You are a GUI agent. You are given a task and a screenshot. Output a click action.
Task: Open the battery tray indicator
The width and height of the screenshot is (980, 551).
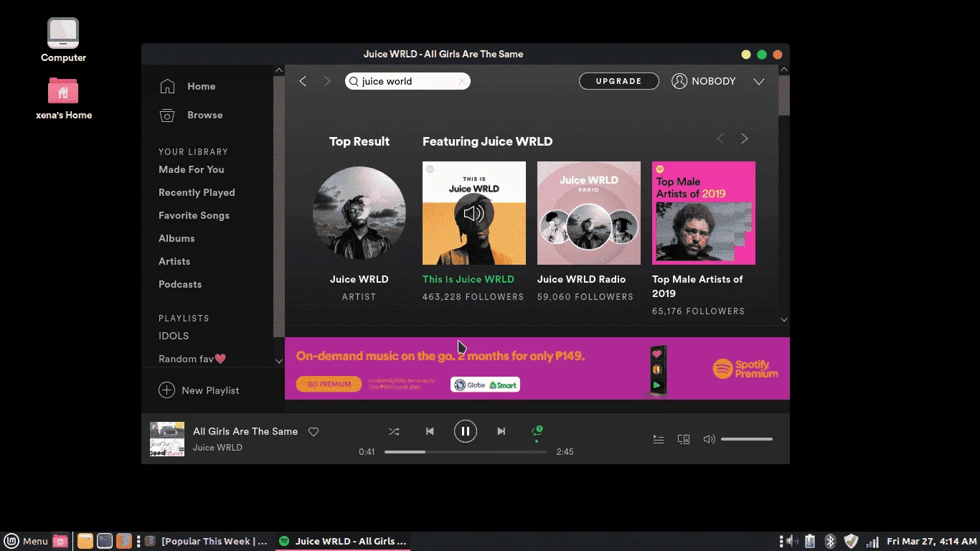(x=810, y=541)
